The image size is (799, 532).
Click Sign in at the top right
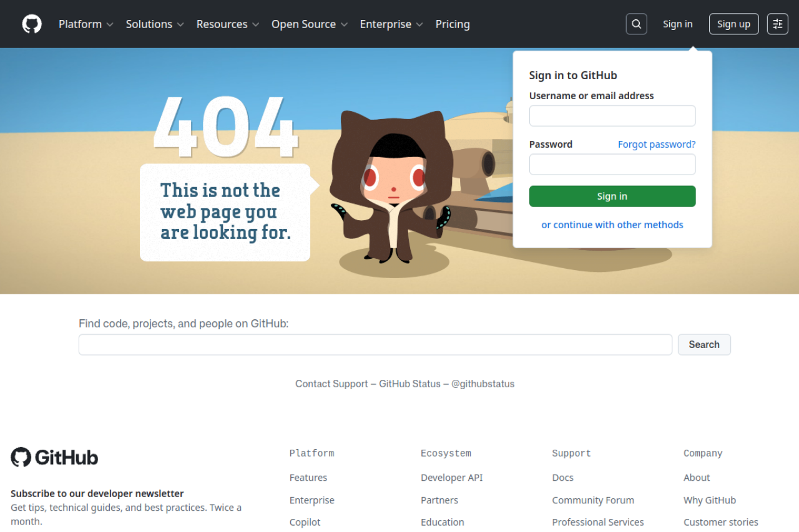pos(677,24)
